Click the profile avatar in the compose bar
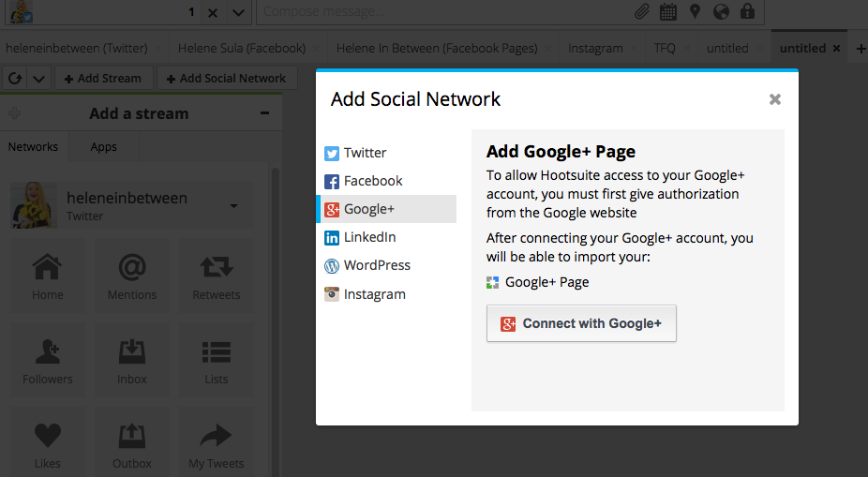The image size is (868, 477). (21, 11)
